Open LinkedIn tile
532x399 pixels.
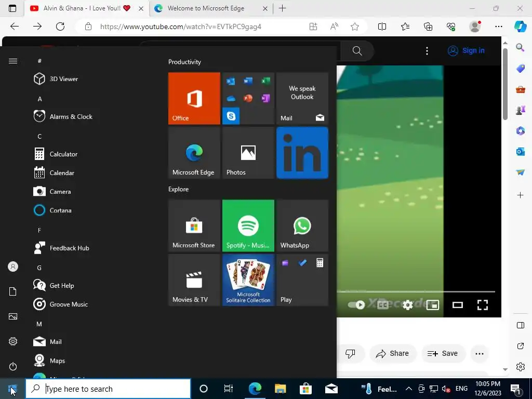coord(302,153)
